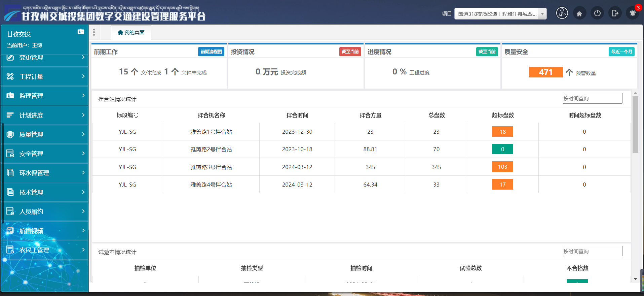Click orange 471 warning count badge
Screen dimensions: 644x296
point(546,72)
